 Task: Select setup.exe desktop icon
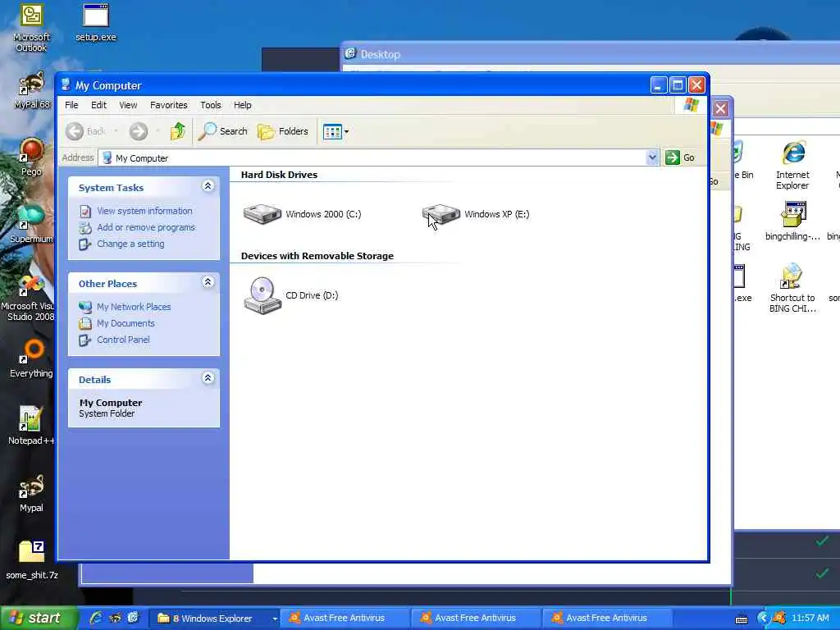click(95, 22)
